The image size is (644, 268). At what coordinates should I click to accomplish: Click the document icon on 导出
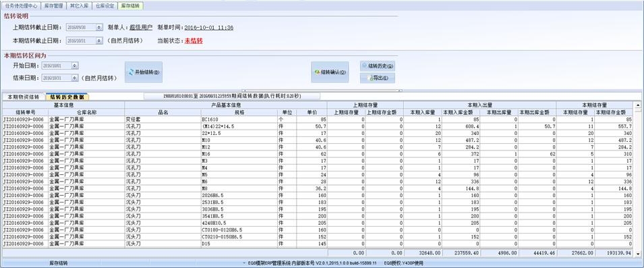click(370, 78)
